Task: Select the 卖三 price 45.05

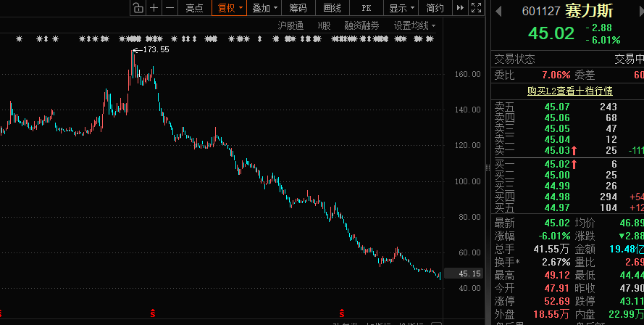Action: coord(557,128)
